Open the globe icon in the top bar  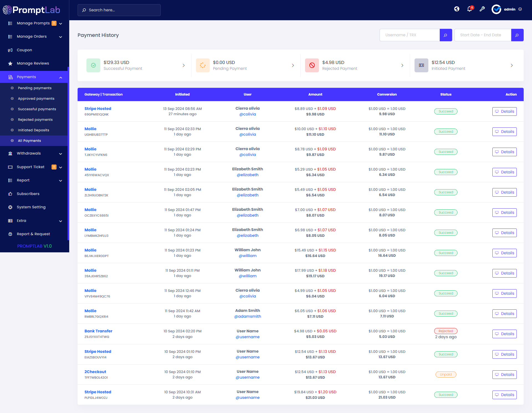point(457,9)
